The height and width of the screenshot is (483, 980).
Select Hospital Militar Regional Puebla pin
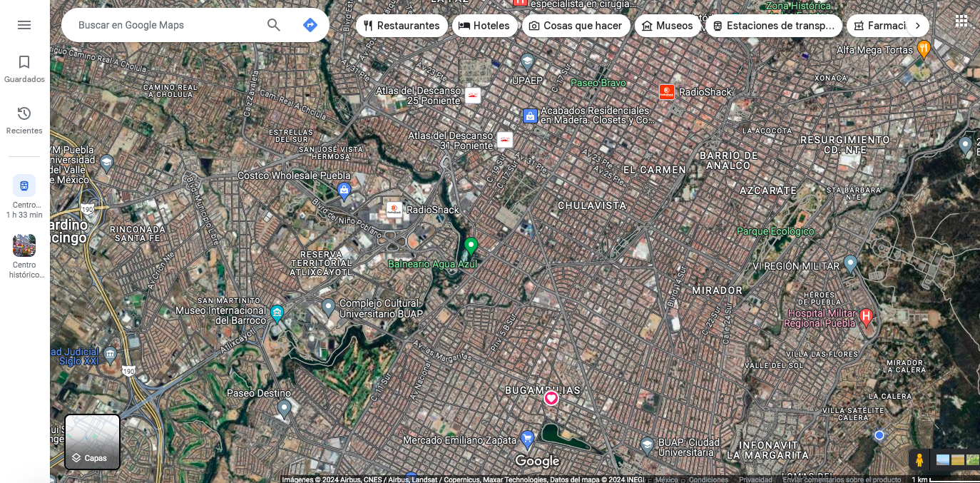867,317
